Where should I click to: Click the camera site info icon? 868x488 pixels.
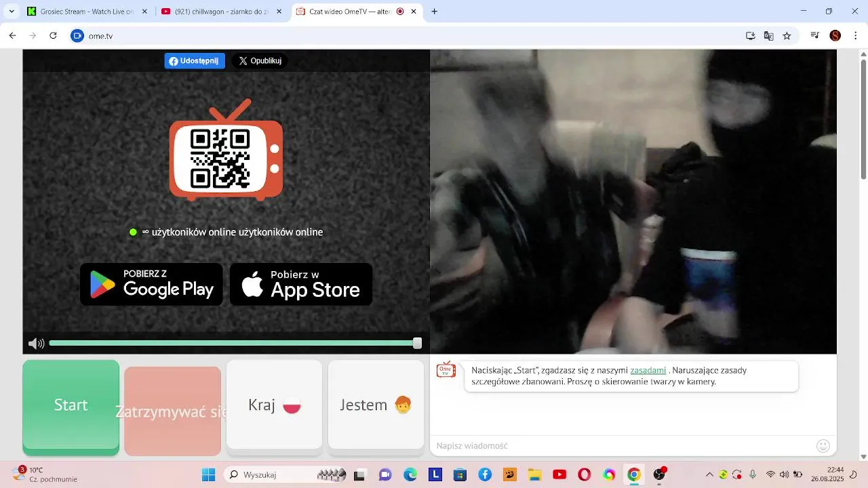coord(77,36)
